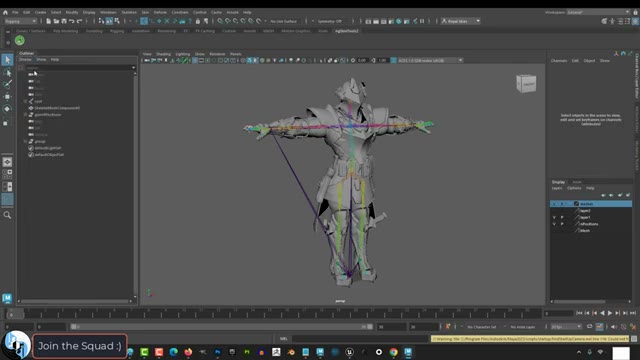Toggle the highlighted auto-key button beside the fps field
This screenshot has height=360, width=640.
point(599,327)
